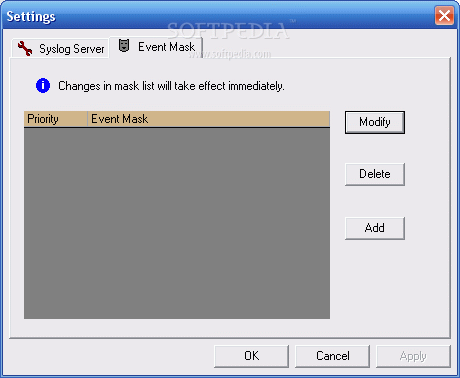This screenshot has width=460, height=378.
Task: Sort by the Priority column header
Action: [x=56, y=119]
